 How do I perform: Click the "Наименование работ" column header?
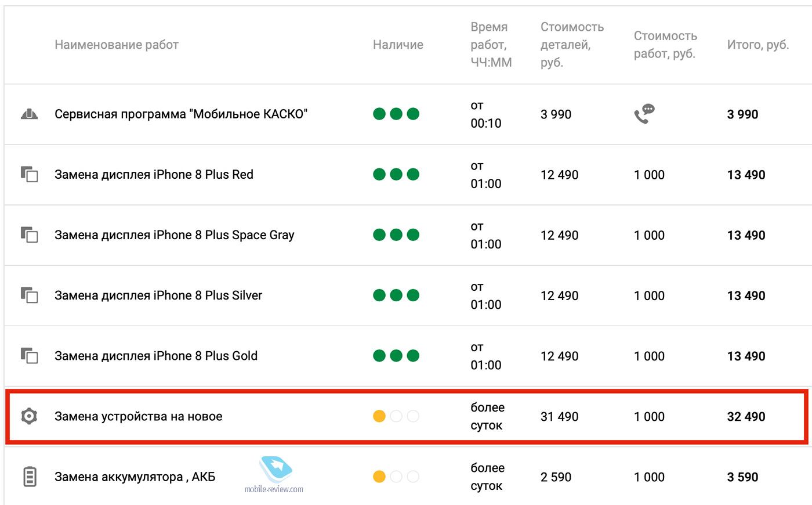[x=116, y=45]
